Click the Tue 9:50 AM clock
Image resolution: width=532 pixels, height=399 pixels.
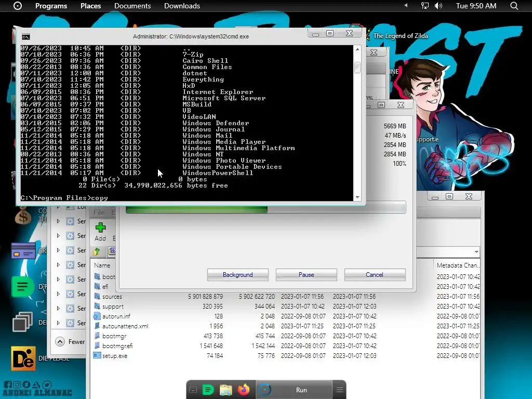(x=476, y=6)
